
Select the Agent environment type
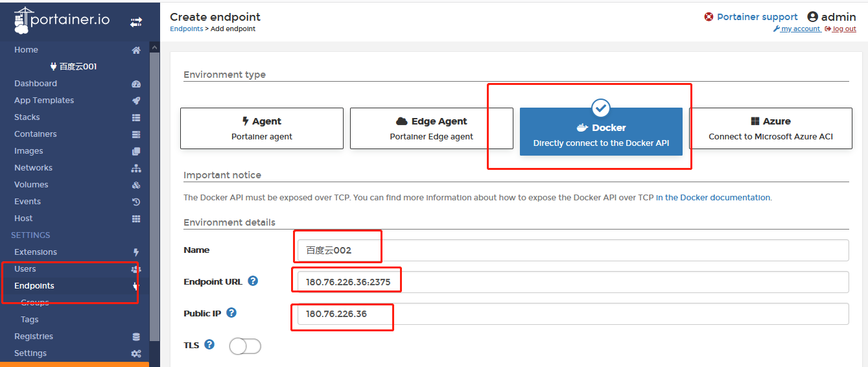coord(262,128)
